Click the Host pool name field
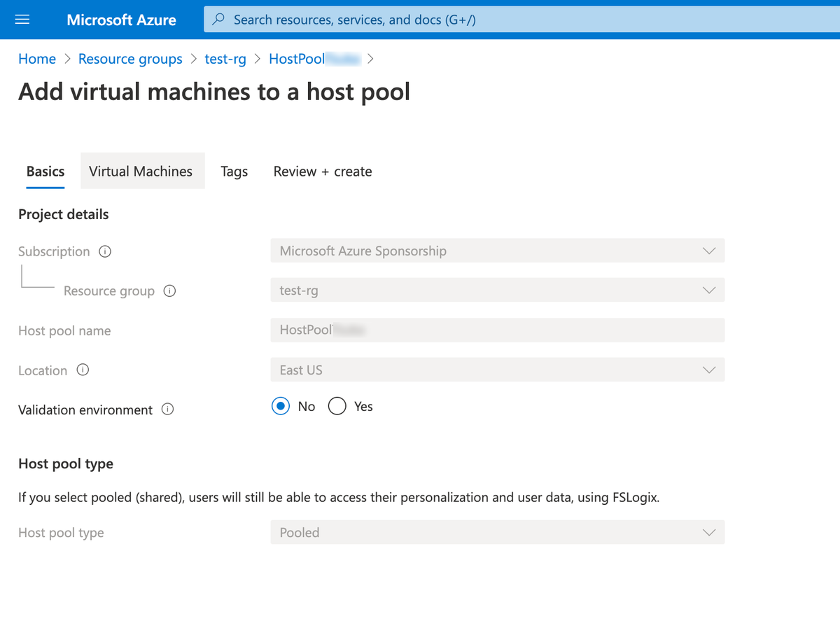The image size is (840, 628). pos(498,330)
